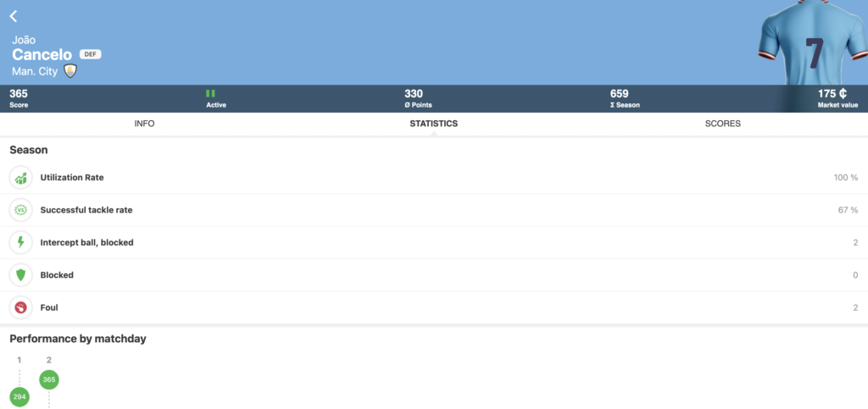Click the Manchester City club badge

(x=70, y=71)
